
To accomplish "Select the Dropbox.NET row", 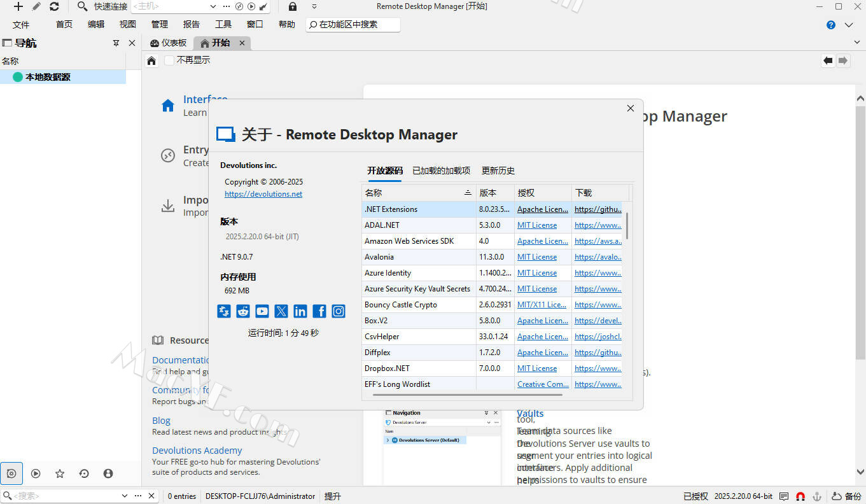I will pyautogui.click(x=492, y=368).
